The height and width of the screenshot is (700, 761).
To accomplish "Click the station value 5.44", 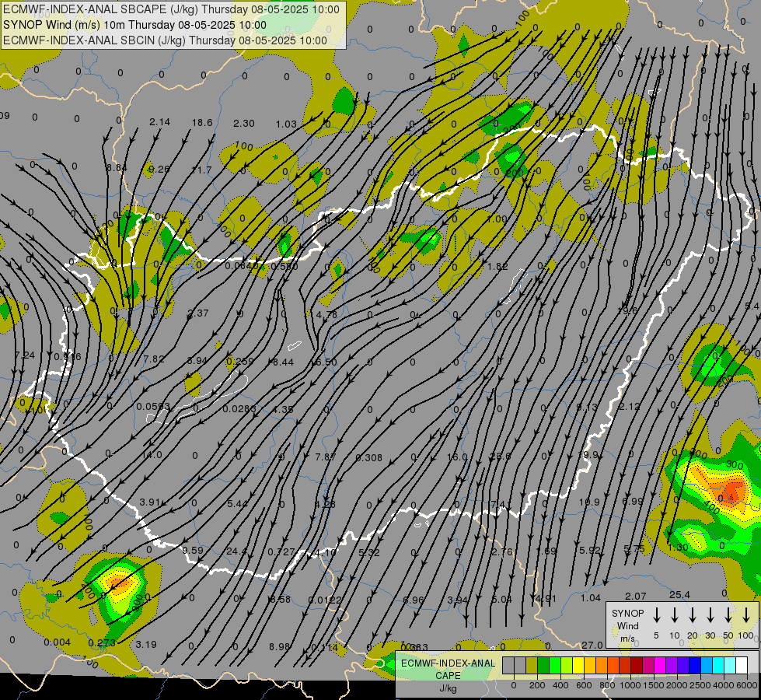I will pyautogui.click(x=237, y=504).
